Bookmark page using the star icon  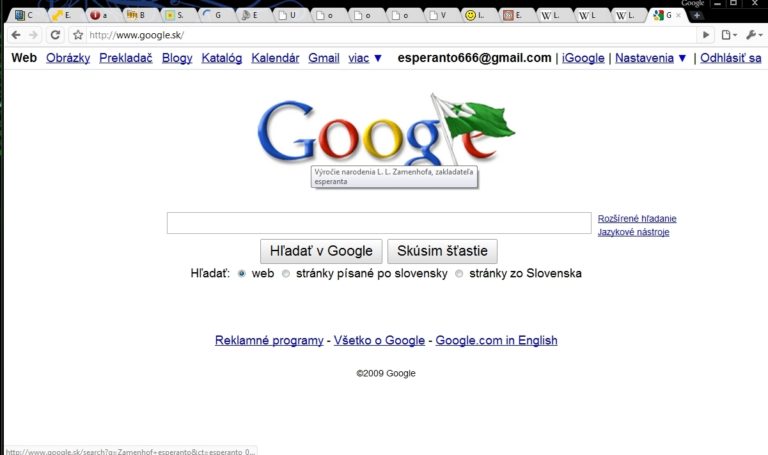click(78, 35)
